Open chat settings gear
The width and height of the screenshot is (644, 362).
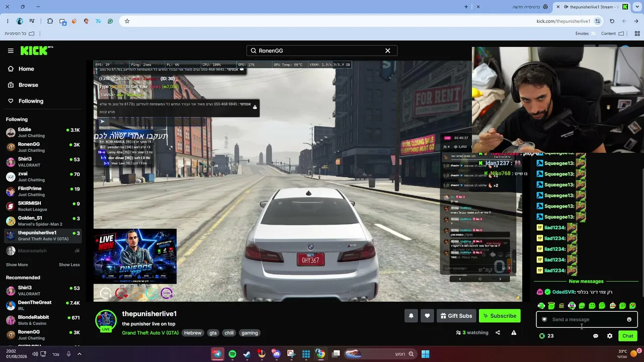pyautogui.click(x=610, y=336)
